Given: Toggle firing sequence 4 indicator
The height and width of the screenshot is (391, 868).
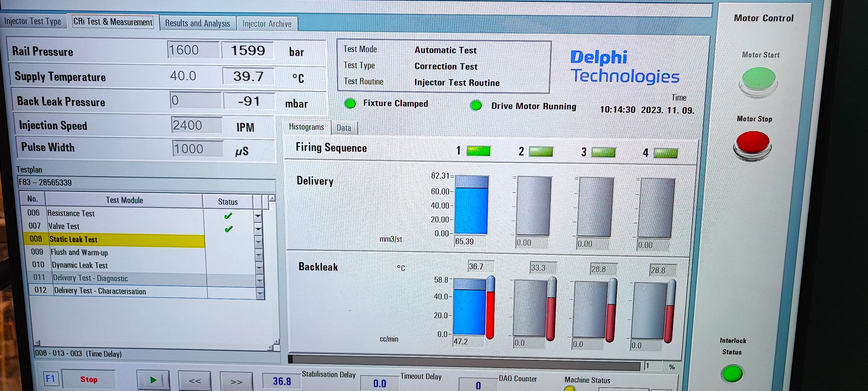Looking at the screenshot, I should click(x=665, y=153).
